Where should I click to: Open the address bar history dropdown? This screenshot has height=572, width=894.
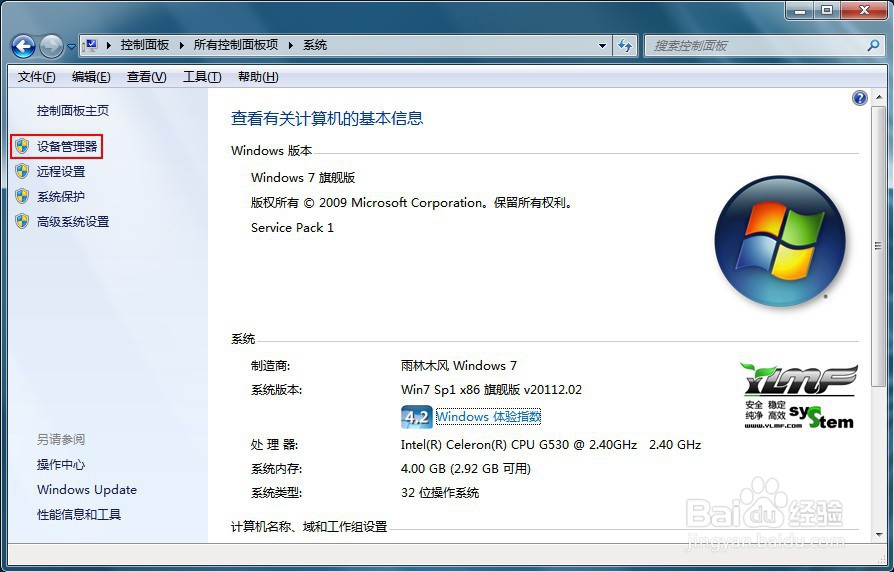[x=602, y=46]
